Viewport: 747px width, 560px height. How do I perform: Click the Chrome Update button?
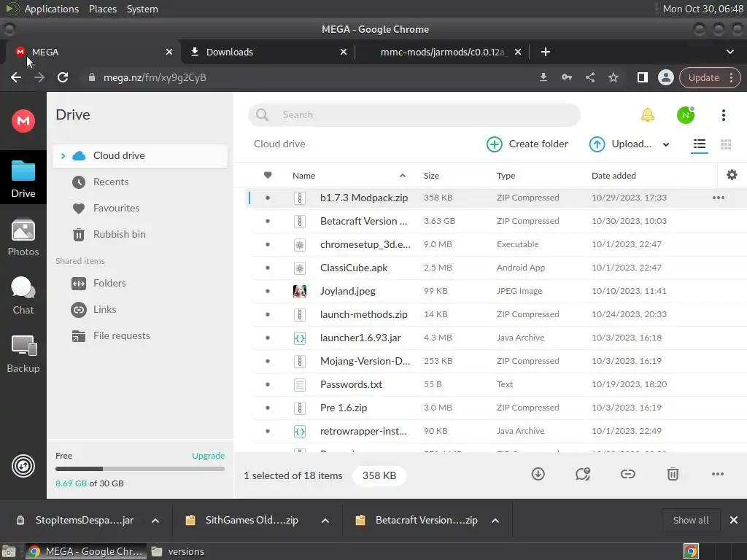pyautogui.click(x=709, y=77)
